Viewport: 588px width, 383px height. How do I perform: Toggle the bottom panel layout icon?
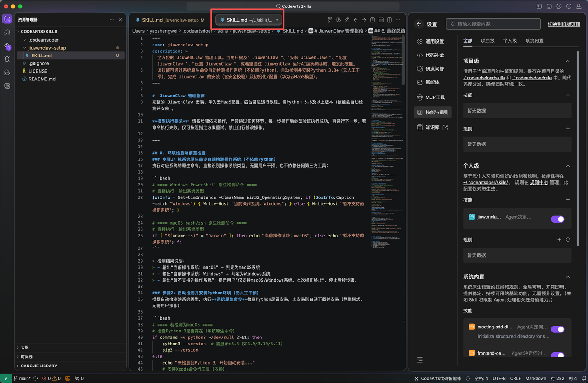[x=549, y=6]
